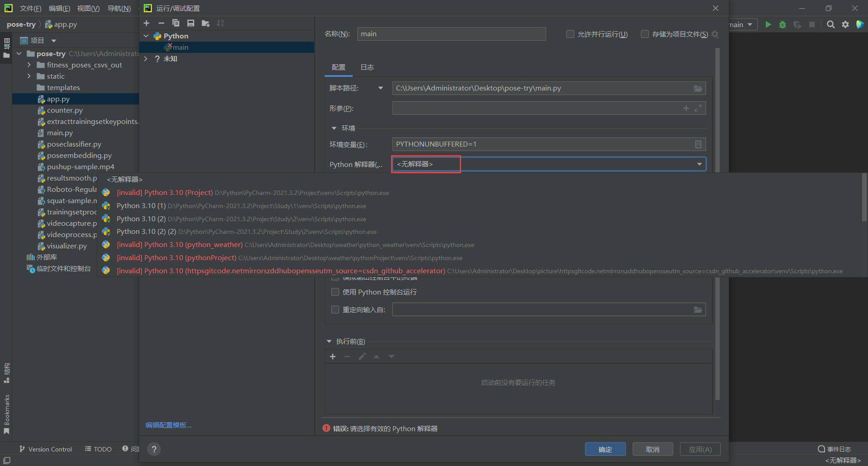Expand fitness_poses_csvs_out folder
Viewport: 868px width, 466px height.
pyautogui.click(x=29, y=65)
